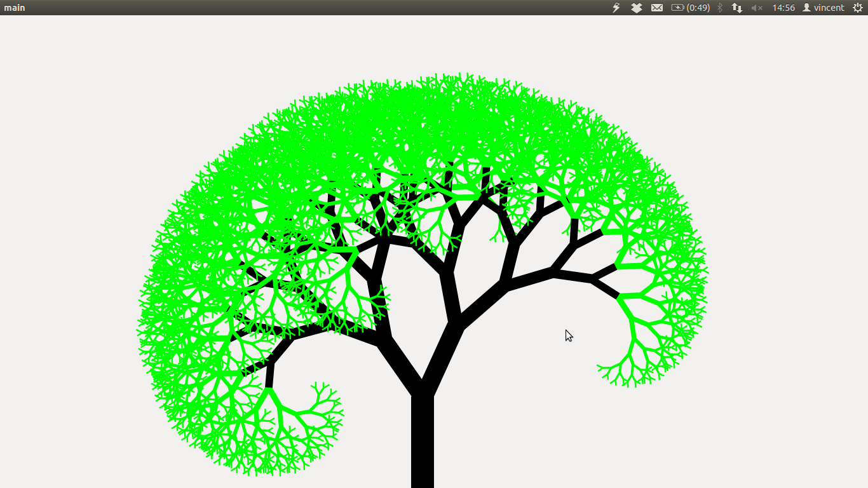Click the Bluetooth indicator icon
The width and height of the screenshot is (868, 488).
click(x=720, y=8)
